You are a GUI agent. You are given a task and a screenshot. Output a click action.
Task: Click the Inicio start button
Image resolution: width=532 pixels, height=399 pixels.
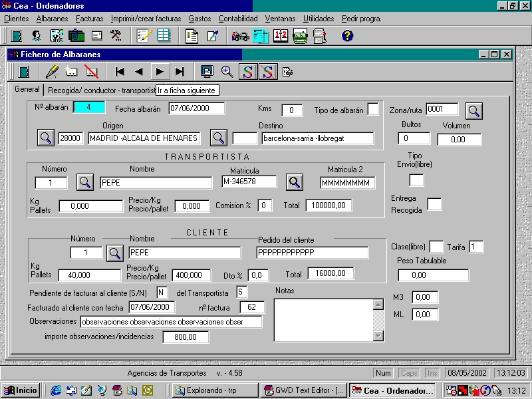click(x=21, y=390)
